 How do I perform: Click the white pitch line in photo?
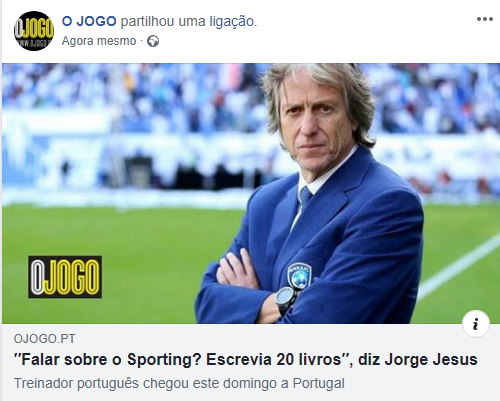coord(460,267)
